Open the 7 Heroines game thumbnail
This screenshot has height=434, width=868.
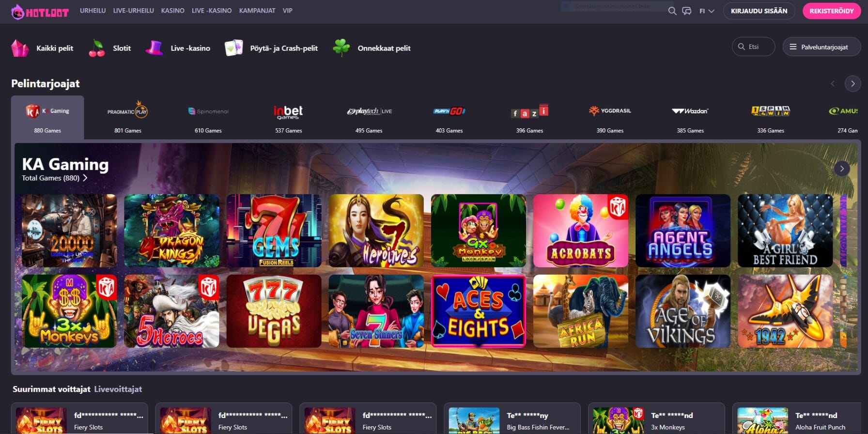376,231
